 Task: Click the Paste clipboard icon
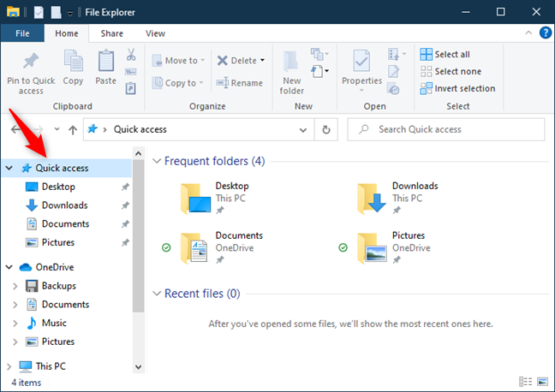[x=106, y=61]
